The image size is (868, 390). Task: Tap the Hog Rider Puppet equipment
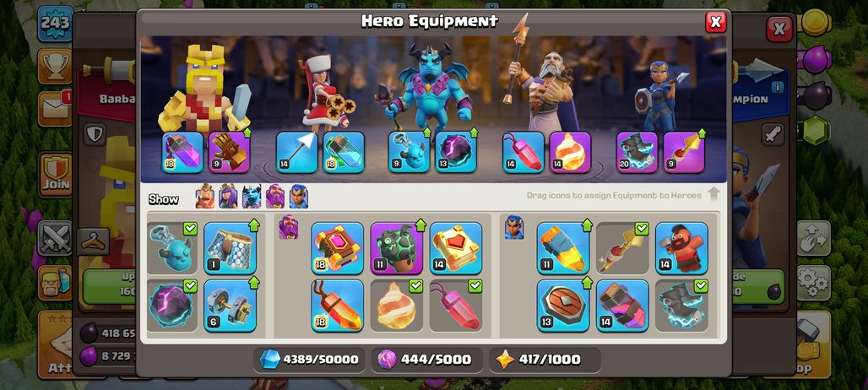tap(681, 248)
